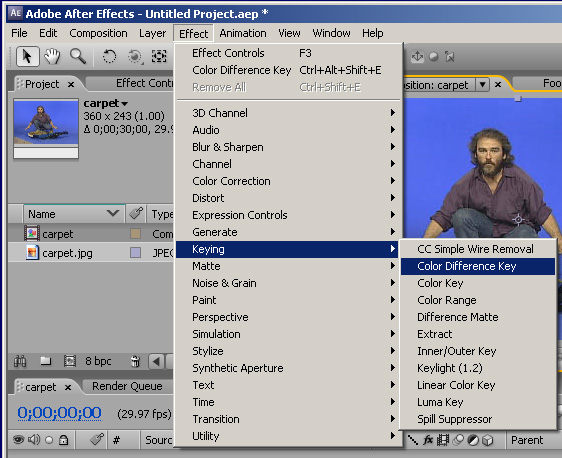This screenshot has width=562, height=458.
Task: Click the 3D layer cube switch
Action: click(x=487, y=440)
